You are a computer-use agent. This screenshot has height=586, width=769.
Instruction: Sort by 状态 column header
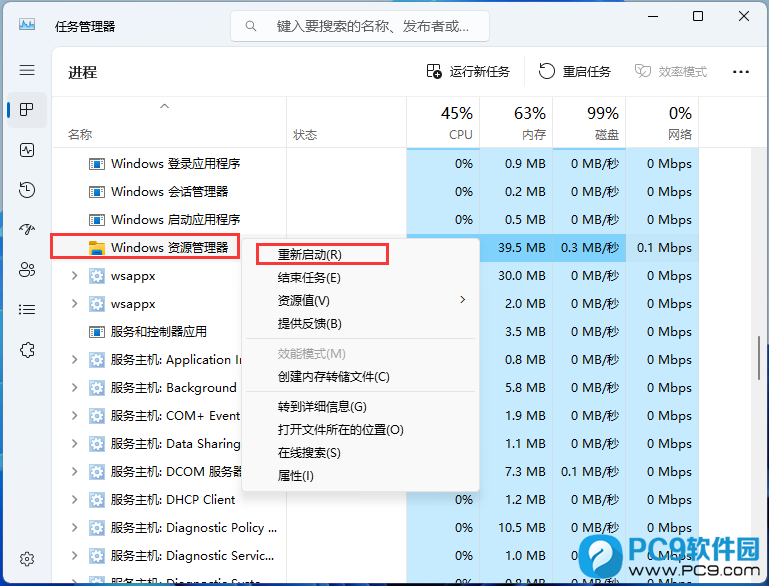click(x=346, y=122)
